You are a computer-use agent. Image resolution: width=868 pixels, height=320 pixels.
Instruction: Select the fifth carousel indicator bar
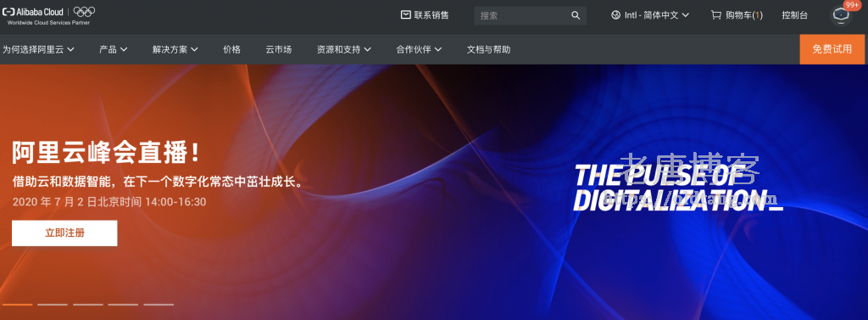pyautogui.click(x=159, y=305)
